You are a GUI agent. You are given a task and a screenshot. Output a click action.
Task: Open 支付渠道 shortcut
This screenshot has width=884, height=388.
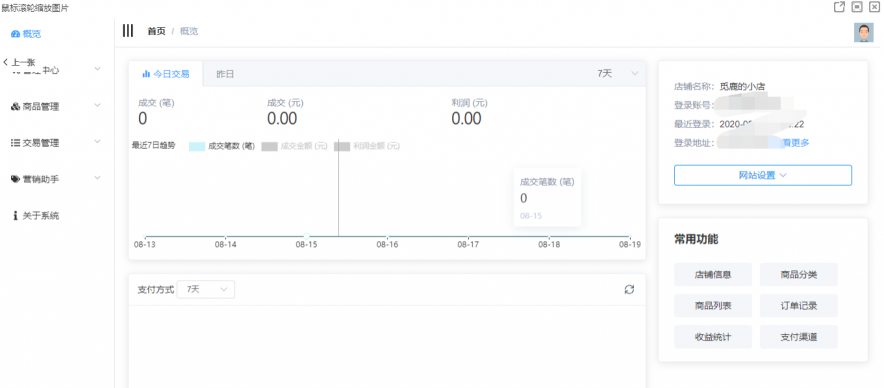click(x=799, y=337)
